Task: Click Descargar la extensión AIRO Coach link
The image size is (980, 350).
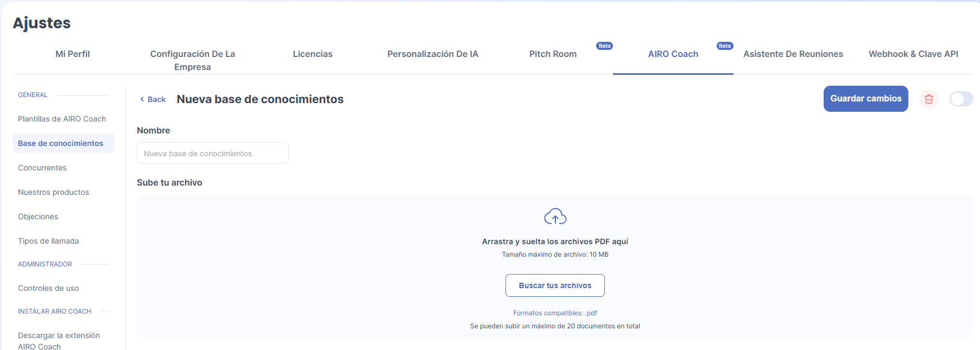Action: pos(59,340)
